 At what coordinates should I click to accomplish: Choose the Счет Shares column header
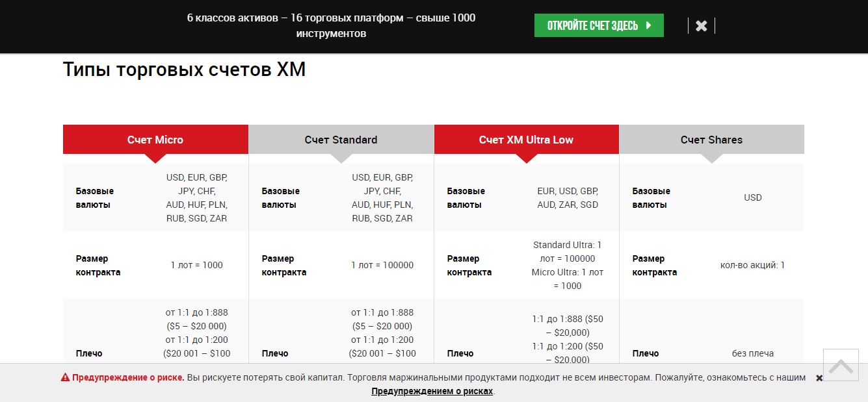711,140
